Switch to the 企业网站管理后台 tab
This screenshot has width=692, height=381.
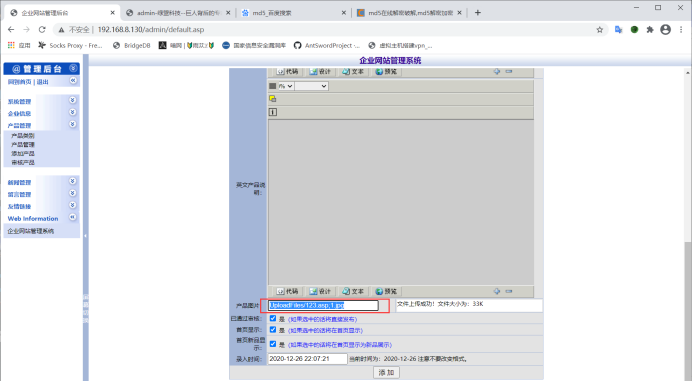(x=62, y=13)
